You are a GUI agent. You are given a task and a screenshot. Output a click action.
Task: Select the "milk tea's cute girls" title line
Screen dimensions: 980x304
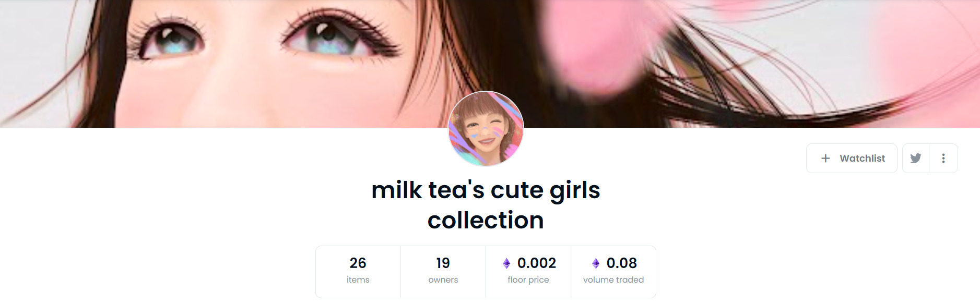(x=486, y=190)
